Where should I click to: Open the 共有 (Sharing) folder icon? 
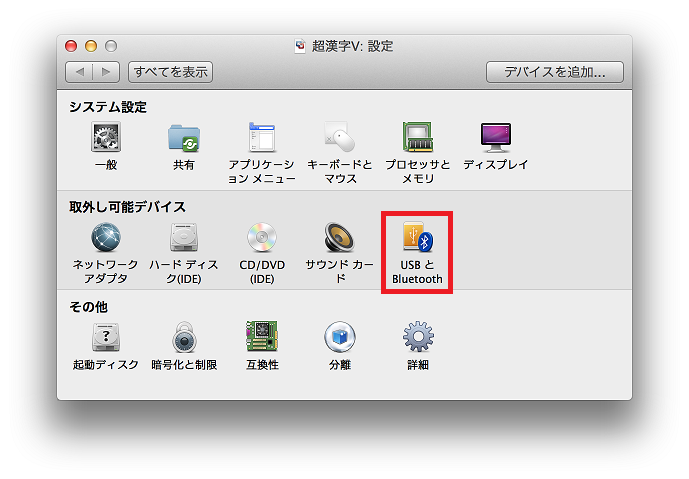click(x=183, y=138)
